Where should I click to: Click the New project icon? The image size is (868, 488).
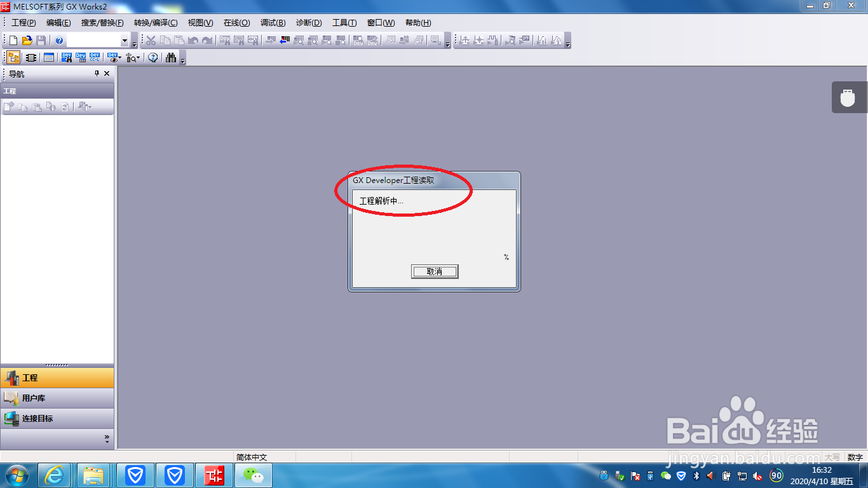coord(13,41)
